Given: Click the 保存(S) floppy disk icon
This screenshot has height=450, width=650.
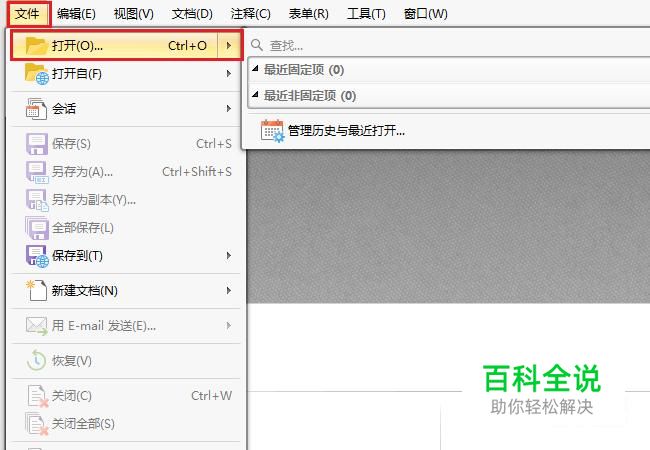Looking at the screenshot, I should [37, 144].
